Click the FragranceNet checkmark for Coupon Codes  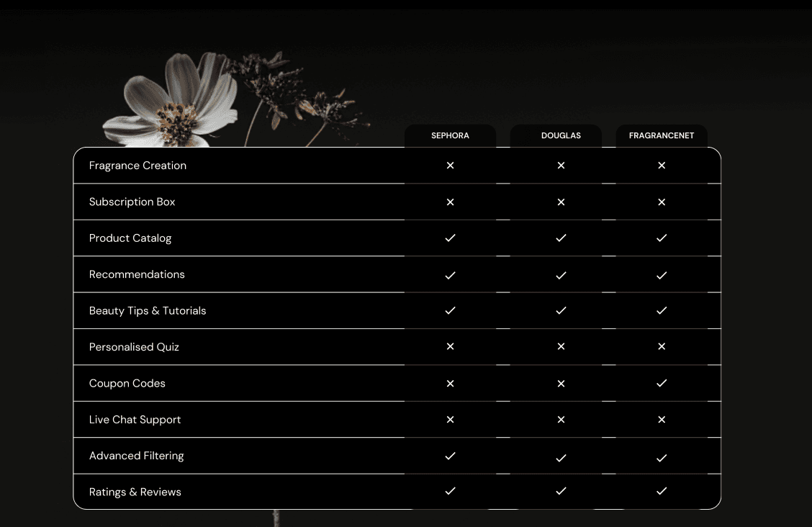(662, 383)
